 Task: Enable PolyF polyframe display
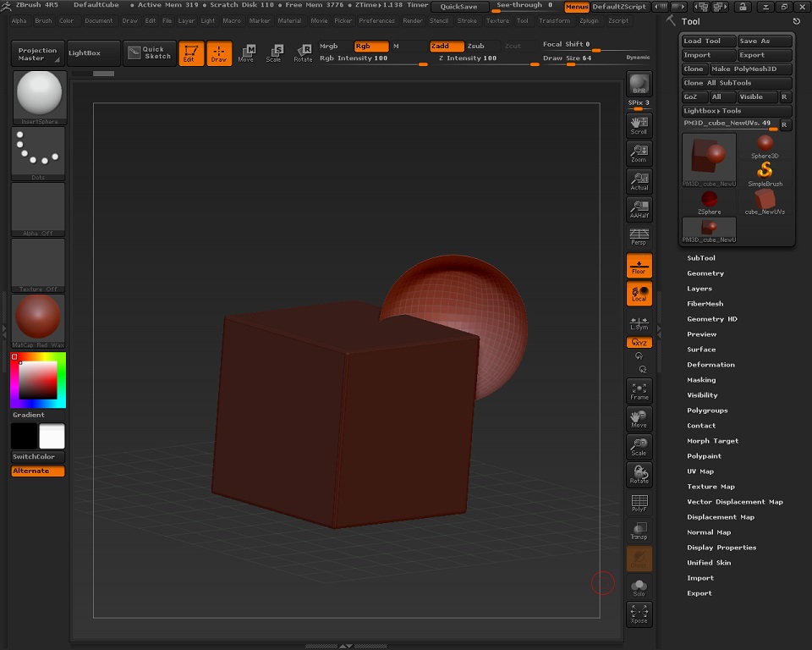point(639,504)
